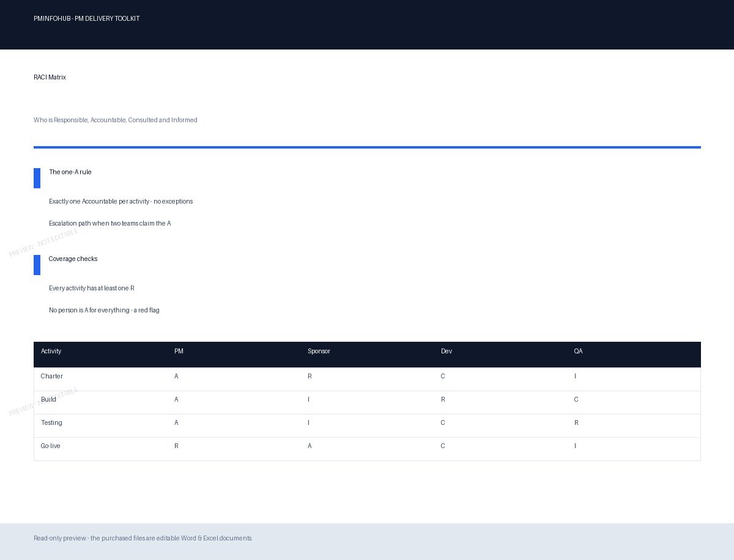Select the "RACI Matrix" page title
The image size is (734, 560).
pyautogui.click(x=50, y=78)
